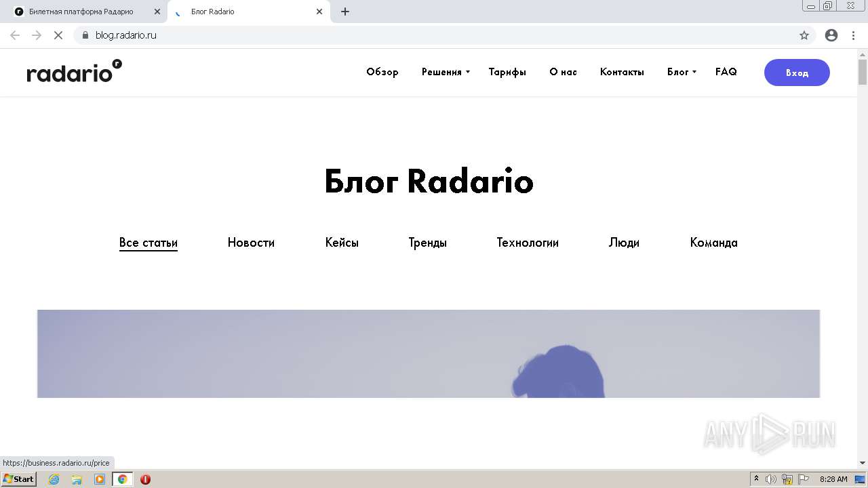Open the Технологии category
The width and height of the screenshot is (868, 488).
528,243
